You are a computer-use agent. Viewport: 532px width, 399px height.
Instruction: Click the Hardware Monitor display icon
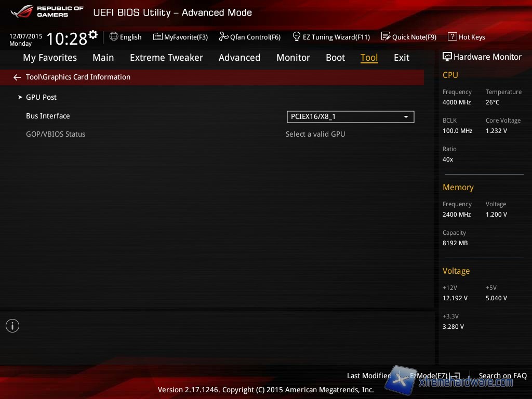coord(447,57)
